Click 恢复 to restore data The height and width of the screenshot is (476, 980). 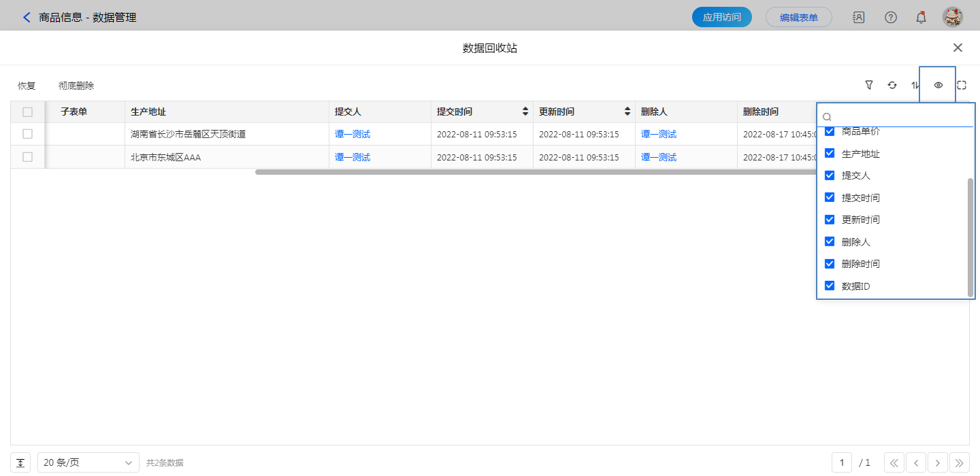[27, 86]
